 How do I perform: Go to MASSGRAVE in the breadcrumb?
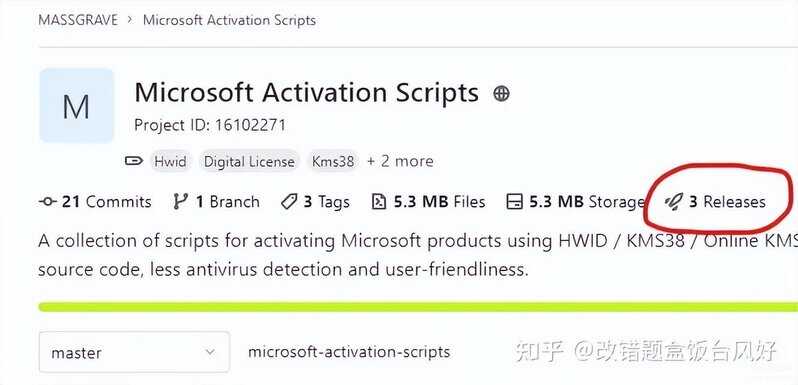point(78,20)
